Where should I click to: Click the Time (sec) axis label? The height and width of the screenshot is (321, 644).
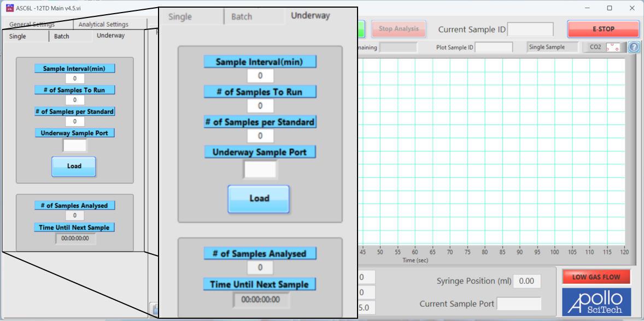click(415, 260)
